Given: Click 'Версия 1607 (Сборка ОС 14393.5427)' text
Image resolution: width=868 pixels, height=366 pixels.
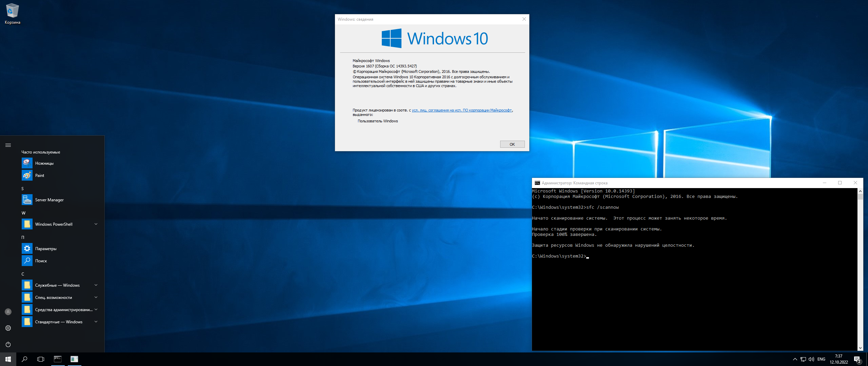Looking at the screenshot, I should (384, 66).
